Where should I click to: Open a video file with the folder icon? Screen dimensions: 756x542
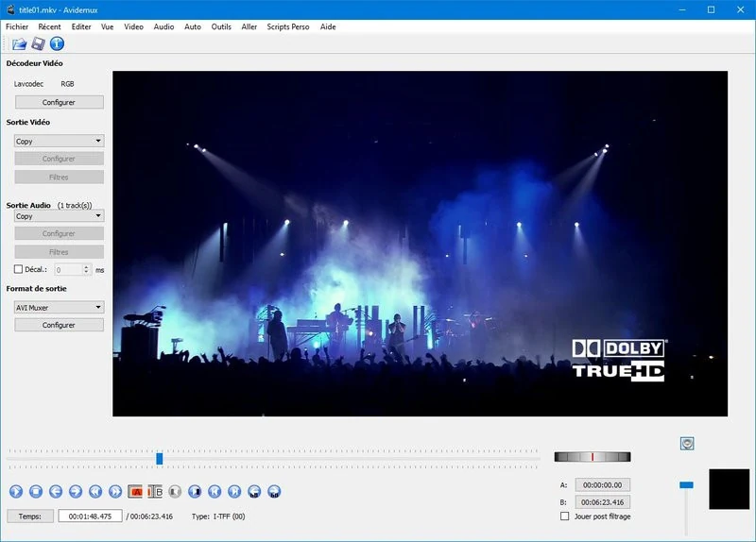(19, 43)
